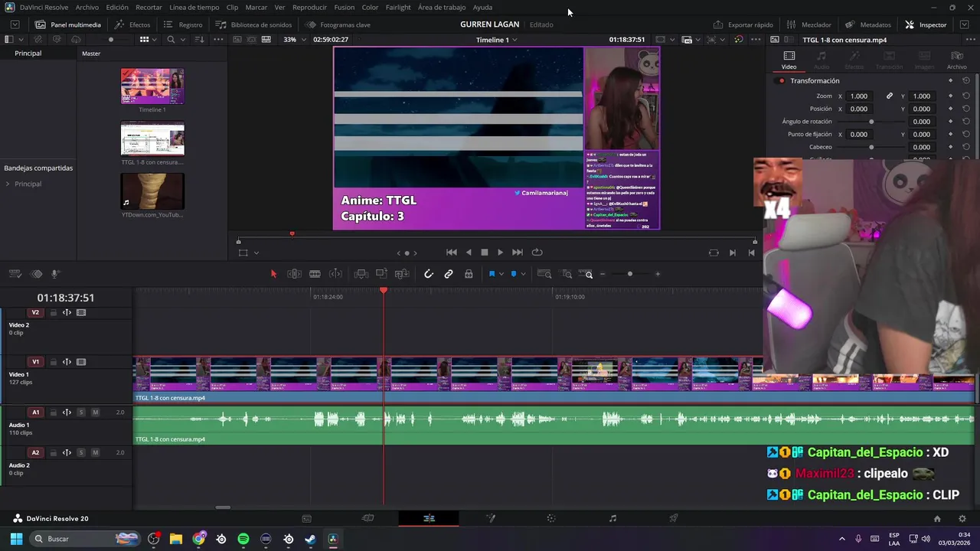Add a blue marker at playhead
Screen dimensions: 980x551
click(x=514, y=274)
